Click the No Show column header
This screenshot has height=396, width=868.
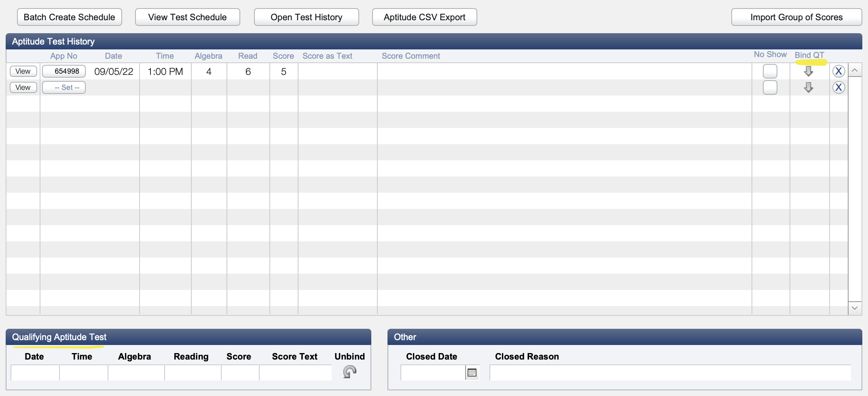point(770,54)
